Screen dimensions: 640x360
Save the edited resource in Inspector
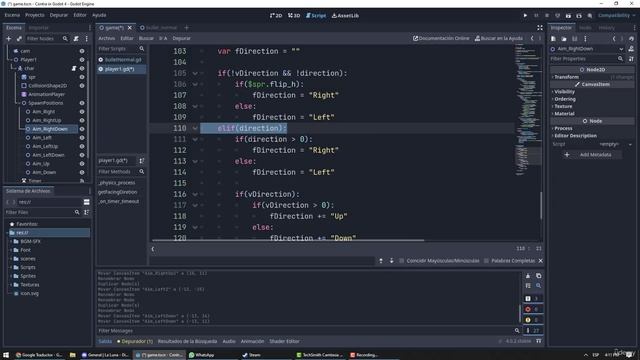[x=575, y=38]
